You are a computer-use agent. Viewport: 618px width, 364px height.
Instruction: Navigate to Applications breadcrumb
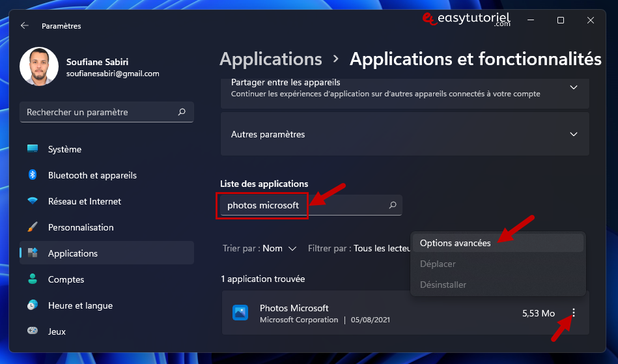pyautogui.click(x=271, y=59)
